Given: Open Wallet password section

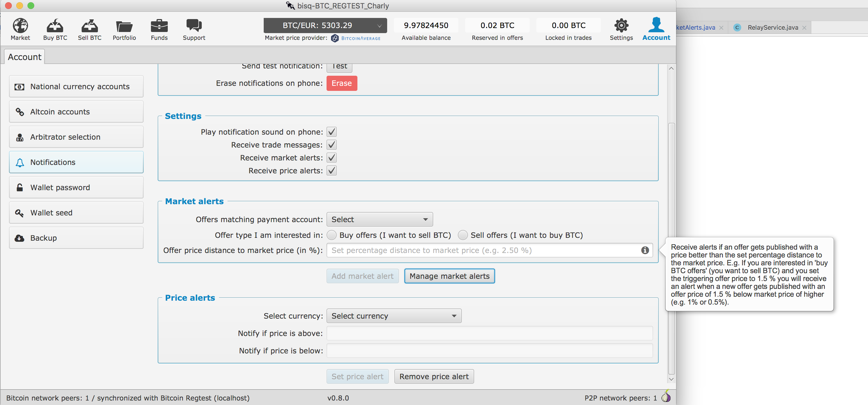Looking at the screenshot, I should click(x=76, y=187).
